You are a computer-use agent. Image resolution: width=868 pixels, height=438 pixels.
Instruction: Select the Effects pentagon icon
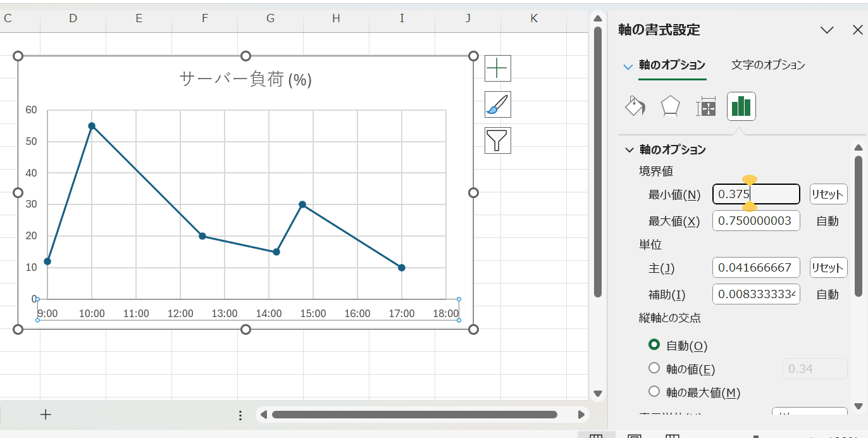670,107
